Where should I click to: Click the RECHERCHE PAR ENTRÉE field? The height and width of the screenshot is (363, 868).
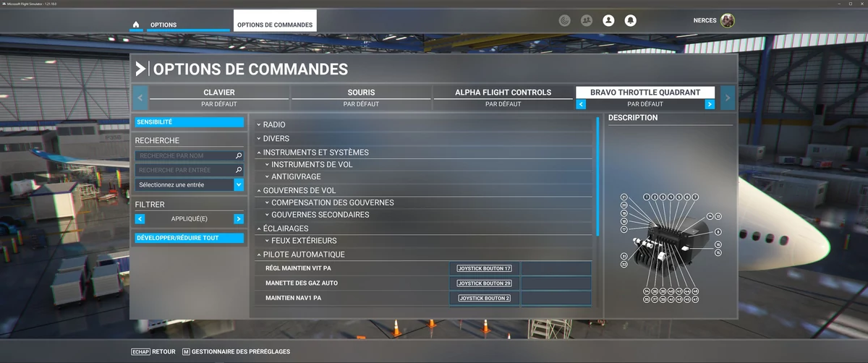pyautogui.click(x=190, y=170)
